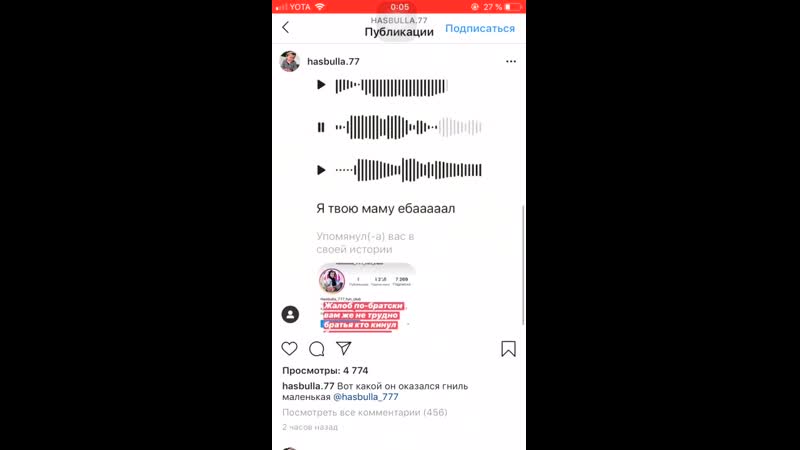This screenshot has height=450, width=800.
Task: Open the @hasbulla_777 mention link
Action: pos(366,397)
